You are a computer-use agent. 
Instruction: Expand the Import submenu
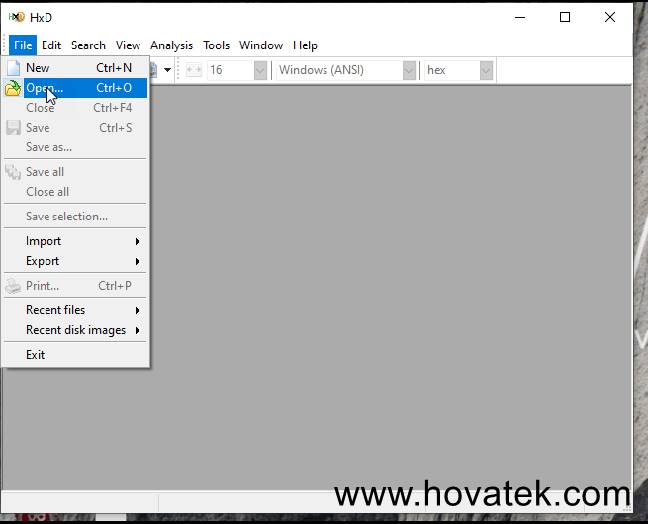76,241
